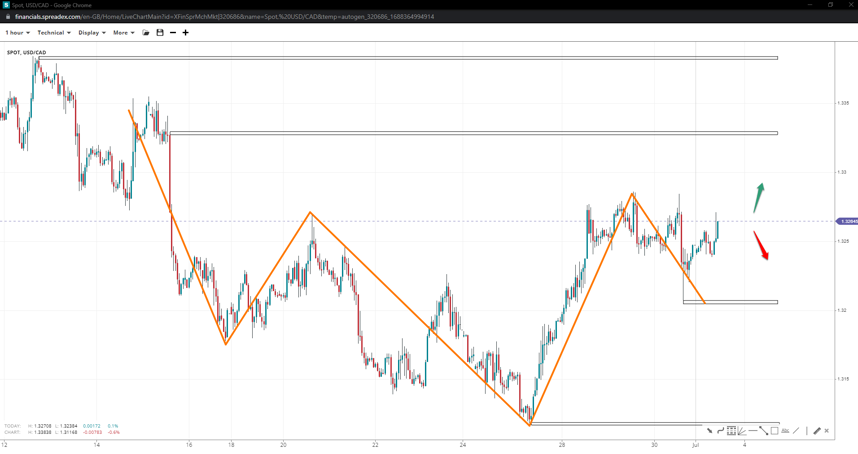This screenshot has width=858, height=454.
Task: Select the arrow drawing tool
Action: tap(709, 431)
